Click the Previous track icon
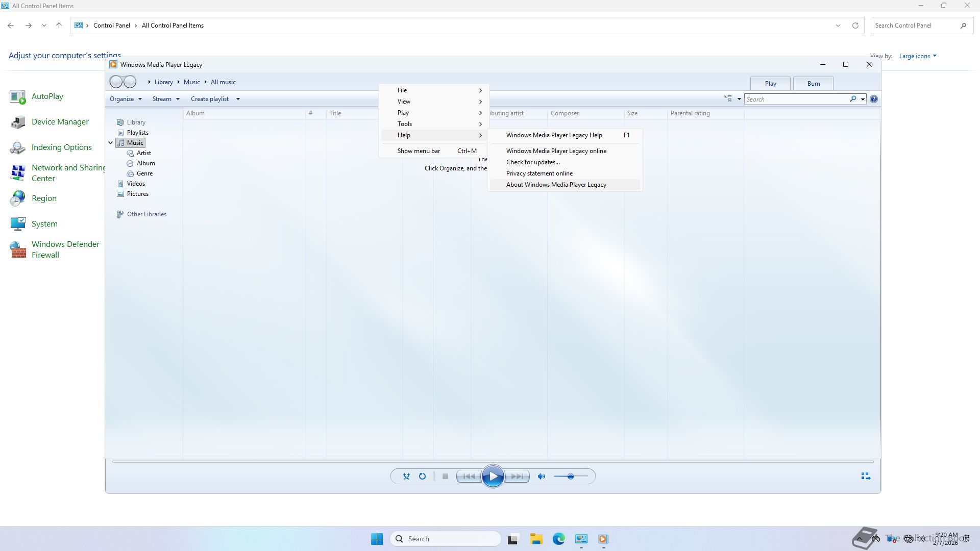Viewport: 980px width, 551px height. click(x=469, y=477)
